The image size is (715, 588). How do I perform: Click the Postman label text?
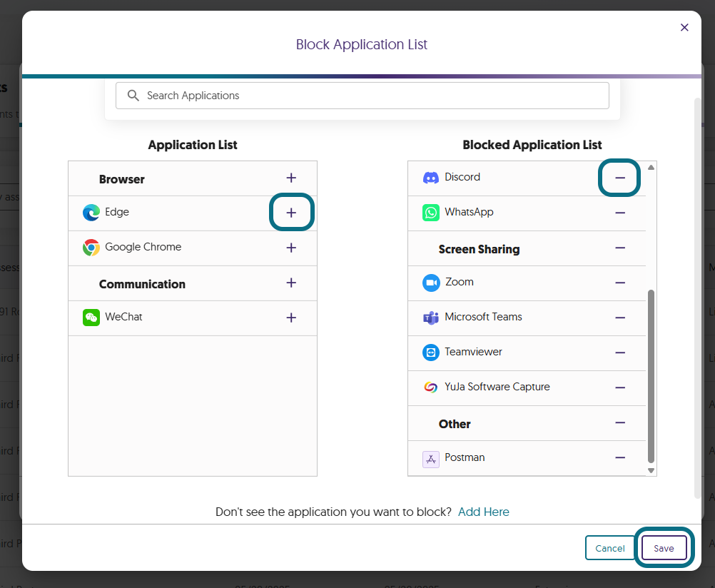tap(465, 457)
